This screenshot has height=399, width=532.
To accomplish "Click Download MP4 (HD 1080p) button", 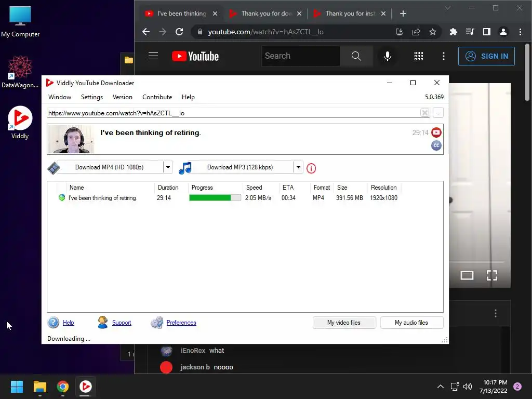I will click(x=110, y=167).
